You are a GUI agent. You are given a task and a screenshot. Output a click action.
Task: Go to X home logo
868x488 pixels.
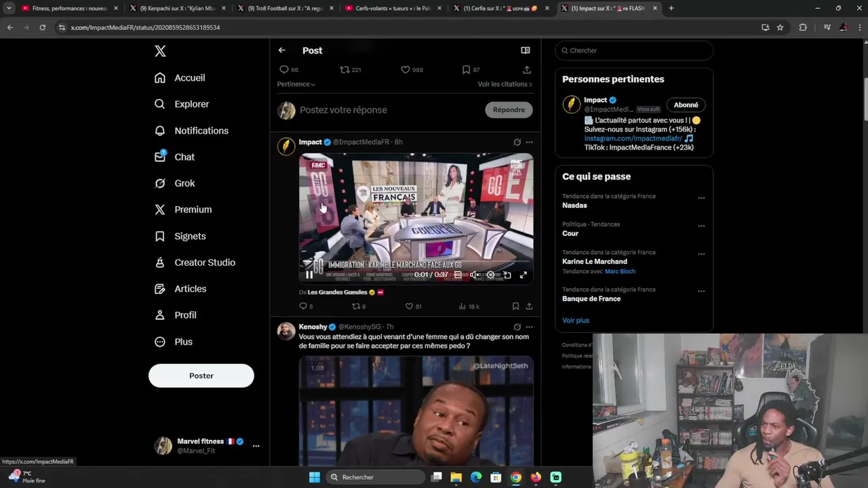(160, 51)
